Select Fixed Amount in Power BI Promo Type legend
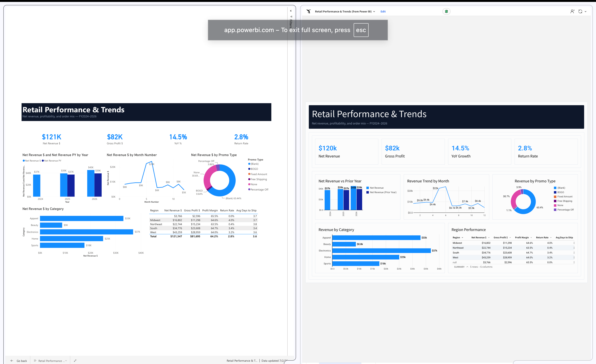The height and width of the screenshot is (364, 596). (x=258, y=174)
